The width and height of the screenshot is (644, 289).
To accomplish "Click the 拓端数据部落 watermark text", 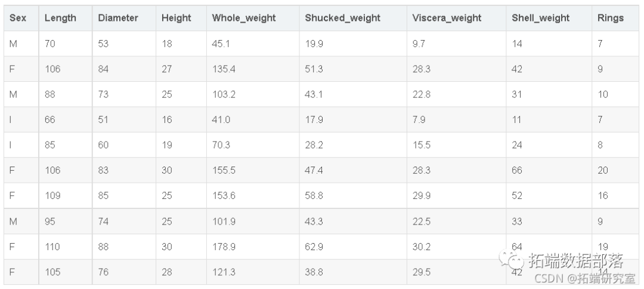I will point(575,261).
